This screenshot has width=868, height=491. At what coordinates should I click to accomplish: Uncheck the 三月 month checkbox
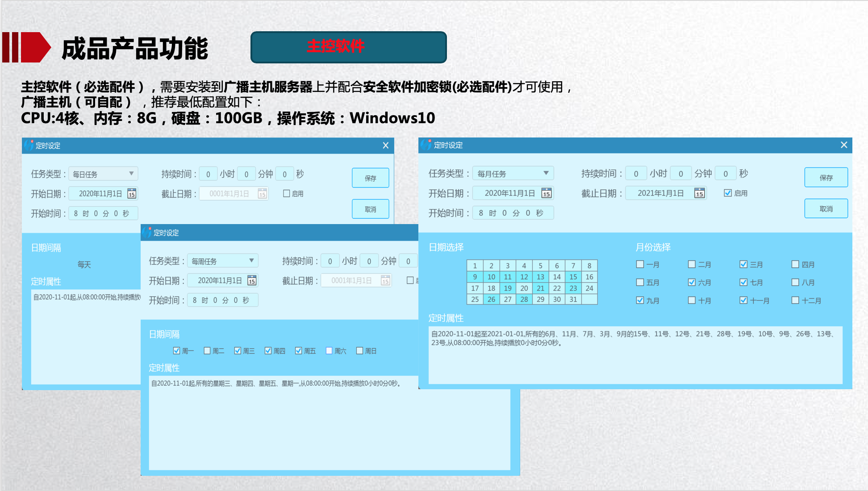[743, 264]
